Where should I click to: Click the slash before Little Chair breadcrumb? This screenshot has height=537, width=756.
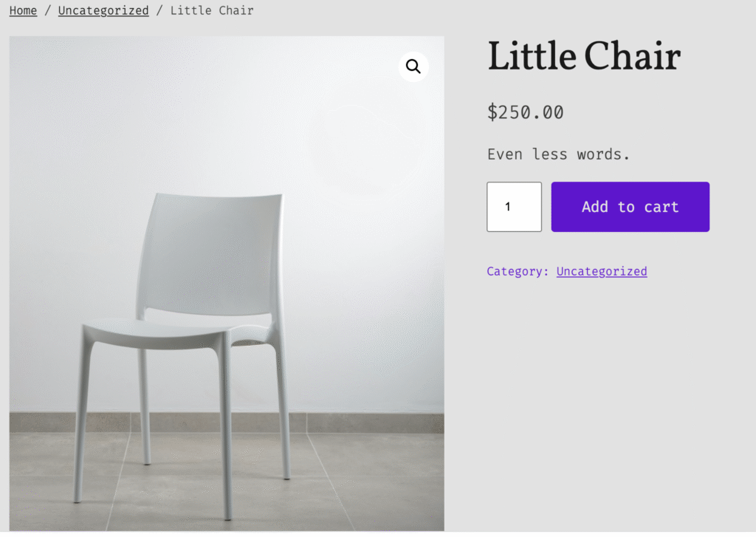point(159,10)
